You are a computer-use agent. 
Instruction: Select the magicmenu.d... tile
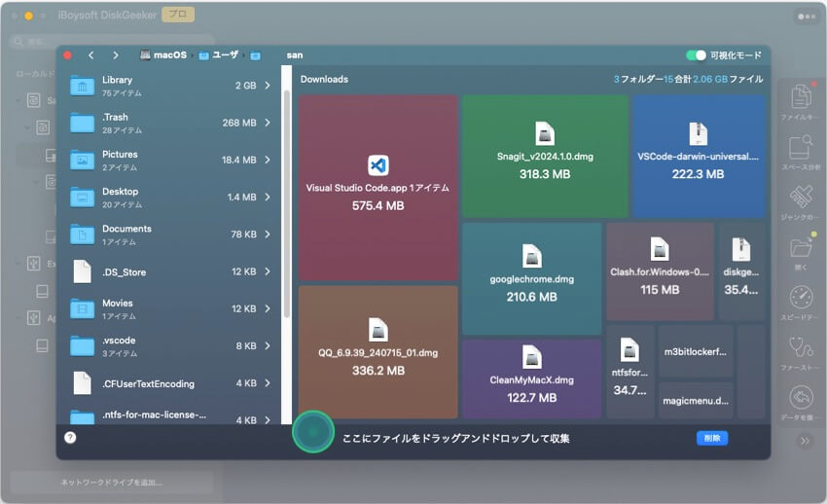[x=696, y=401]
